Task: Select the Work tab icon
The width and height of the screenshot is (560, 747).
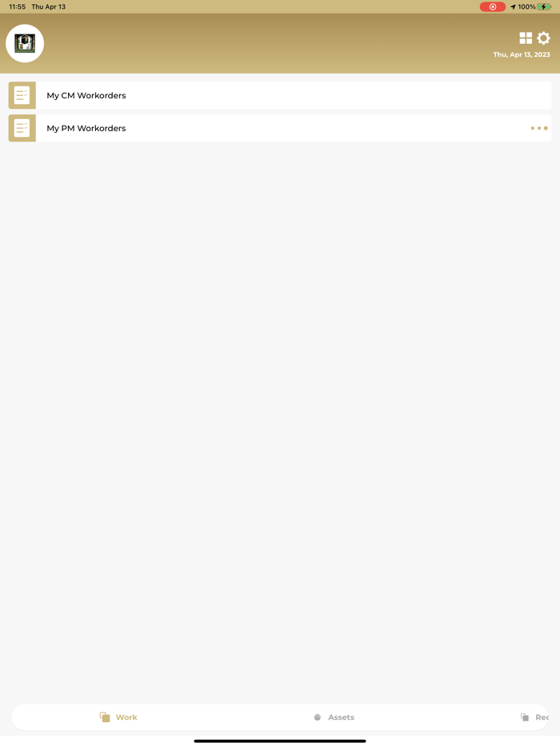Action: click(105, 717)
